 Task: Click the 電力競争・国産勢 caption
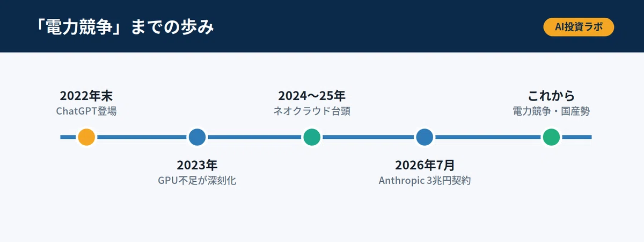(x=551, y=111)
